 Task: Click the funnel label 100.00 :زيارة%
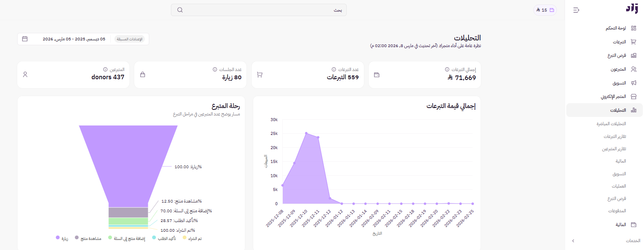(x=188, y=167)
